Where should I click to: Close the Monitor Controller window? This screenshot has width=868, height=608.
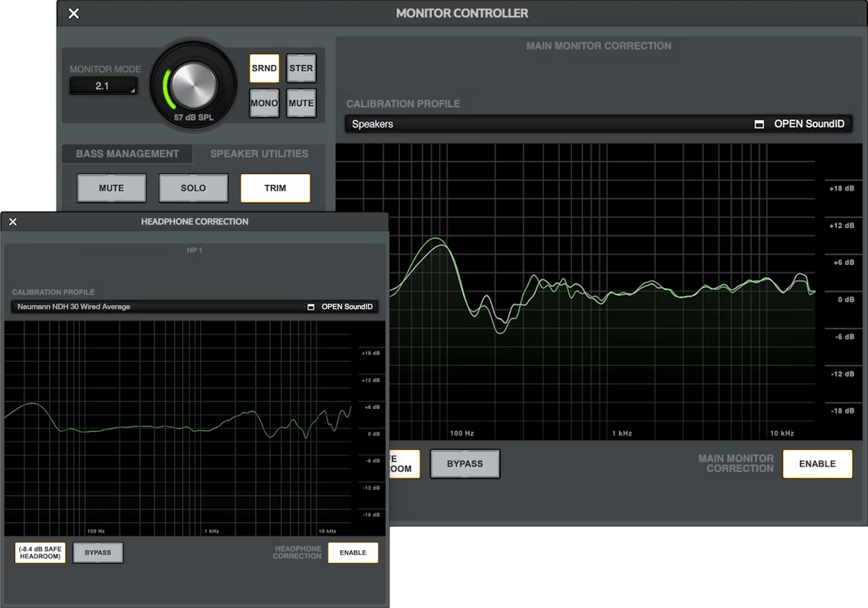point(74,14)
